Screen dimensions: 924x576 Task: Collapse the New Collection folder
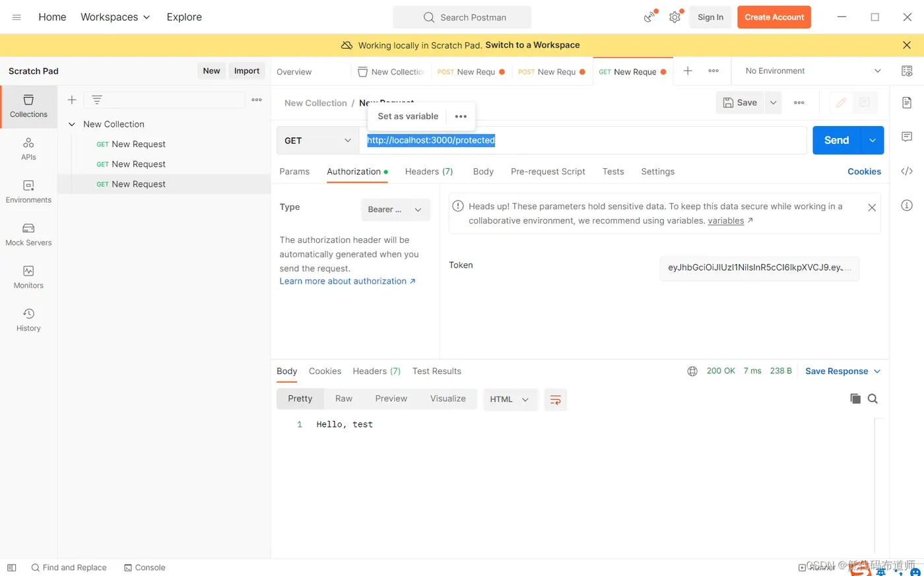click(72, 124)
